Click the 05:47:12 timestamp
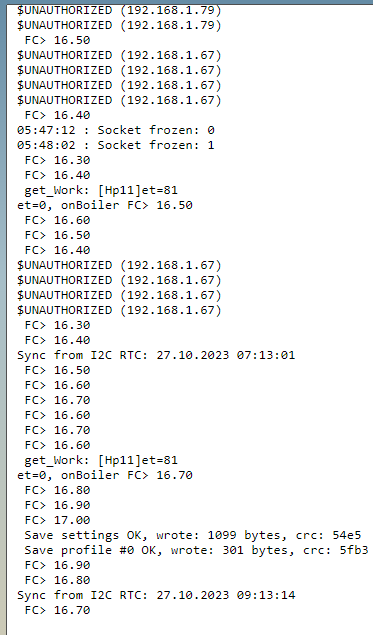 click(x=46, y=130)
